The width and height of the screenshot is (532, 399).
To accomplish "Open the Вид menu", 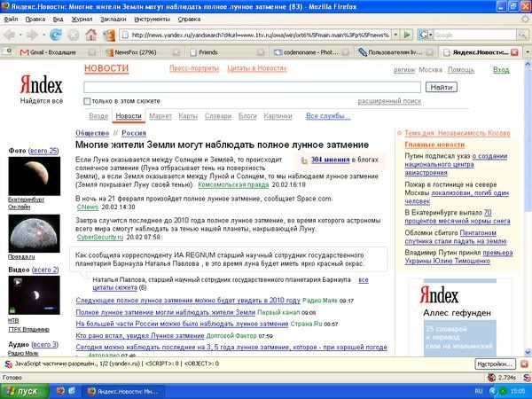I will click(x=58, y=20).
